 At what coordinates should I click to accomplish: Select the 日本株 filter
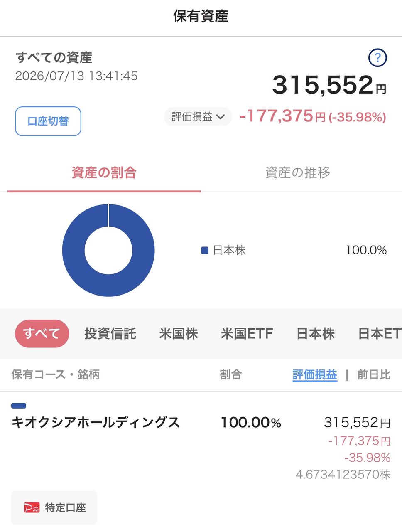click(x=316, y=333)
